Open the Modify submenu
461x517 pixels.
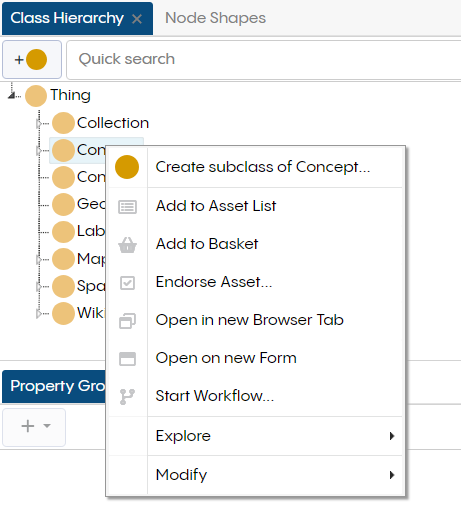point(255,475)
